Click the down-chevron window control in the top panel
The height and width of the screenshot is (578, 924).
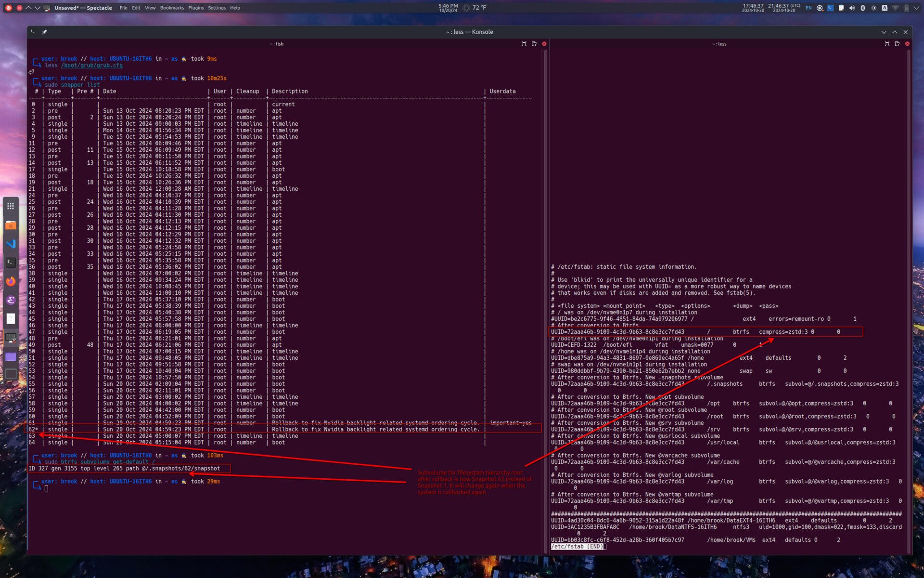37,8
